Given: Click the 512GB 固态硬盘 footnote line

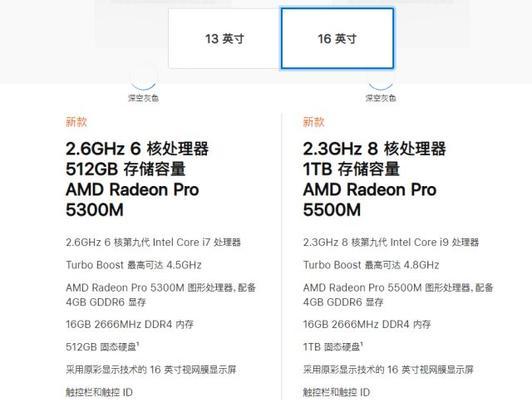Looking at the screenshot, I should tap(102, 347).
